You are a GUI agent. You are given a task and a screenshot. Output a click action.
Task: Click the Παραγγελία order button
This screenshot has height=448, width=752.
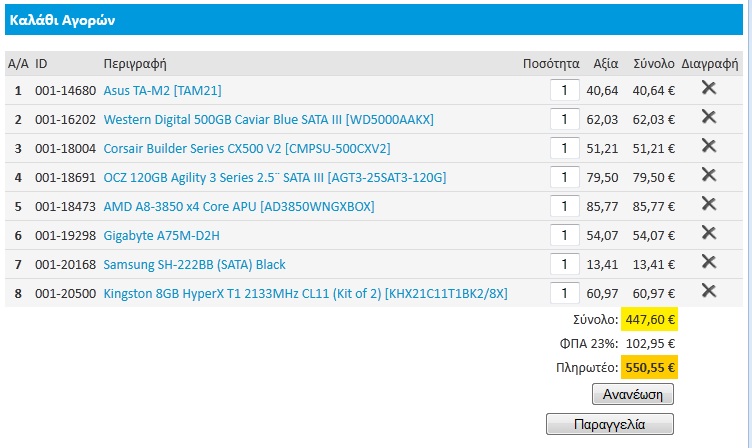[610, 424]
